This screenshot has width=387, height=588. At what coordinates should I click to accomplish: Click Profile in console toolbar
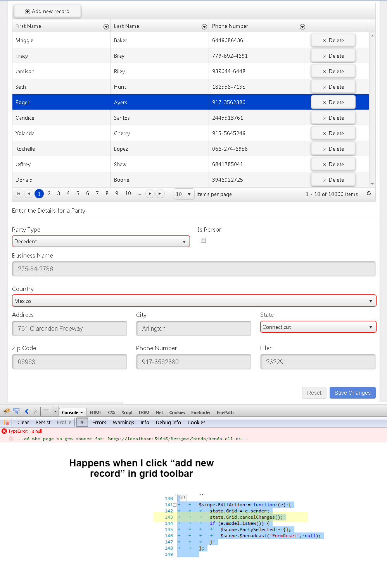point(64,423)
